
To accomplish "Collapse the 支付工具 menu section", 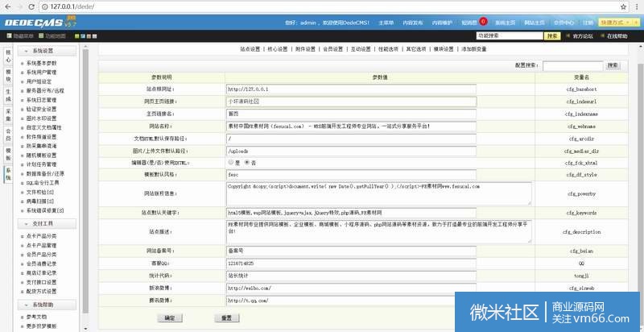I will (x=47, y=223).
